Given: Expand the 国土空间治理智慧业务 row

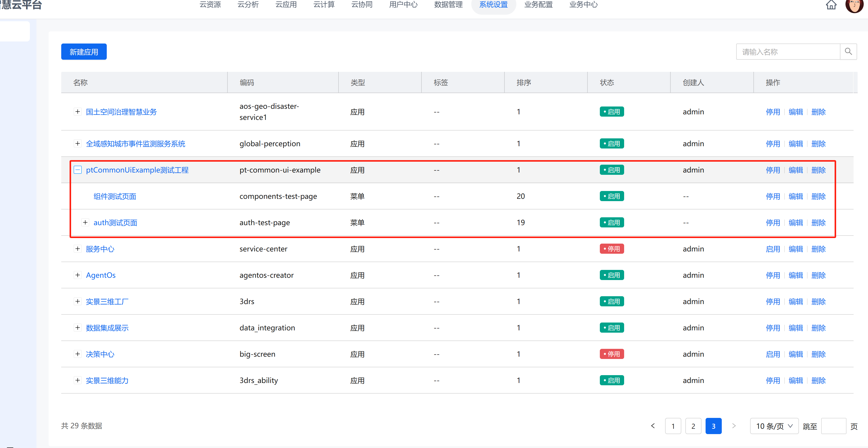Looking at the screenshot, I should tap(77, 112).
